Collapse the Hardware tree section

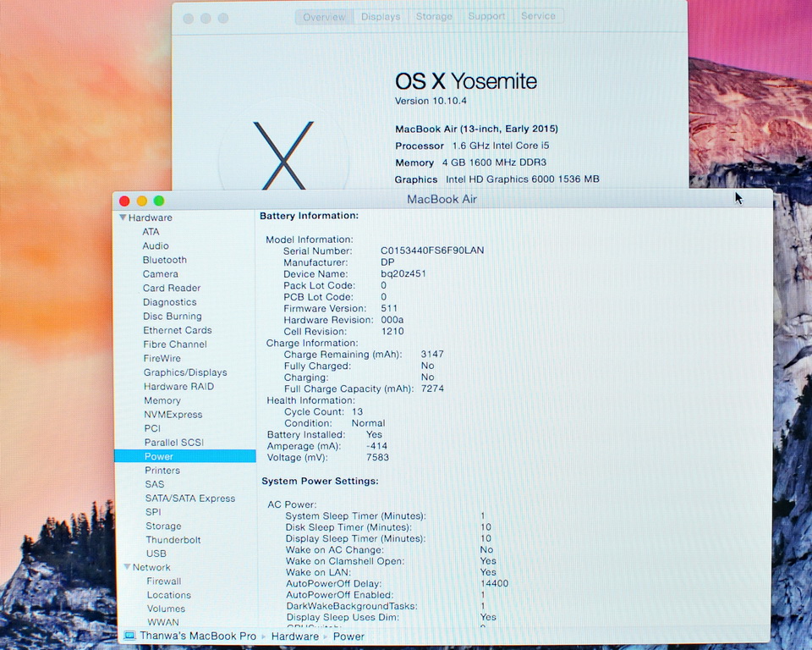[x=123, y=218]
